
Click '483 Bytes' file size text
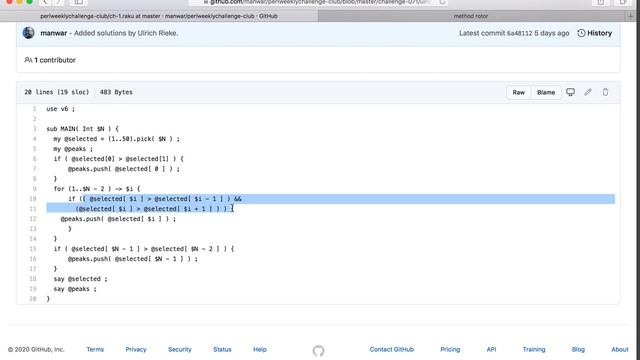click(x=116, y=92)
